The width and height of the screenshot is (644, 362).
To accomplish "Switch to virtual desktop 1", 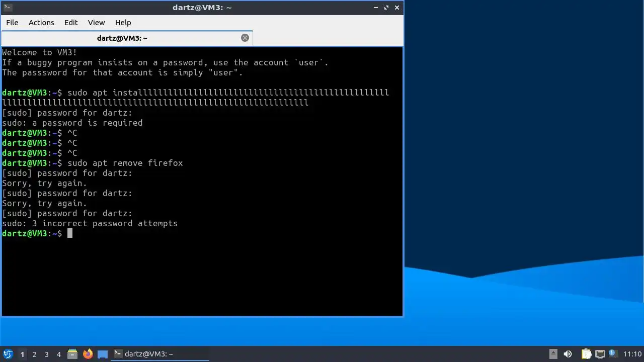I will click(x=22, y=354).
